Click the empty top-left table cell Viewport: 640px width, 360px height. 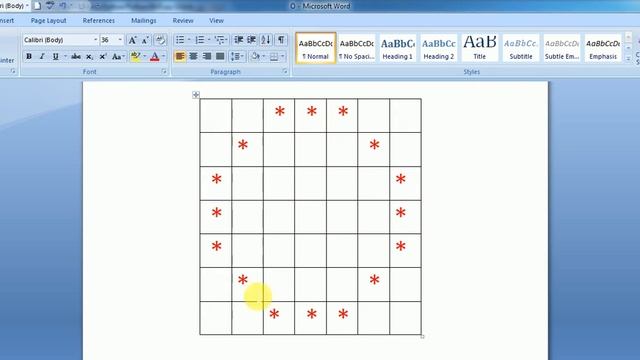coord(216,116)
